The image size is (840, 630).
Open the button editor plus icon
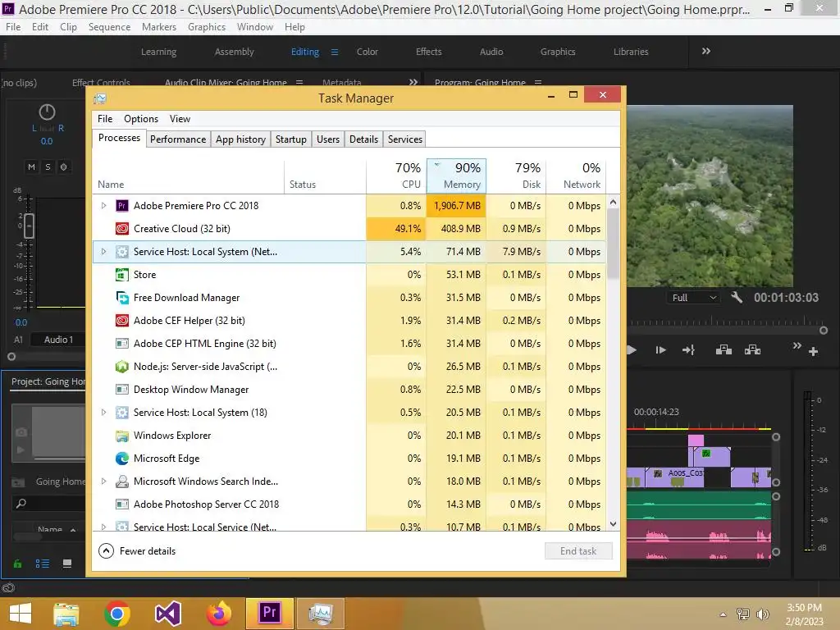click(x=813, y=351)
